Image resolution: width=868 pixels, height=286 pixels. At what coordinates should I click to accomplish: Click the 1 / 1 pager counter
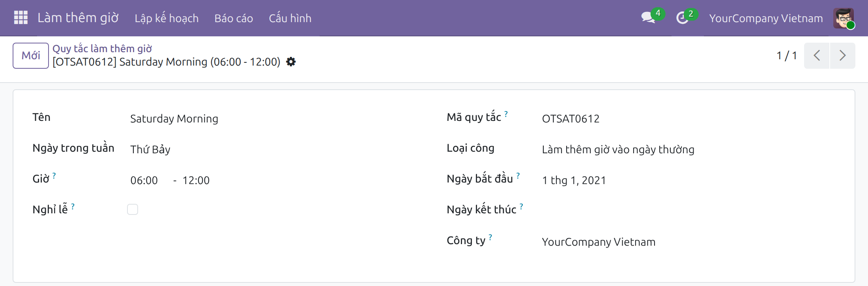(x=787, y=56)
